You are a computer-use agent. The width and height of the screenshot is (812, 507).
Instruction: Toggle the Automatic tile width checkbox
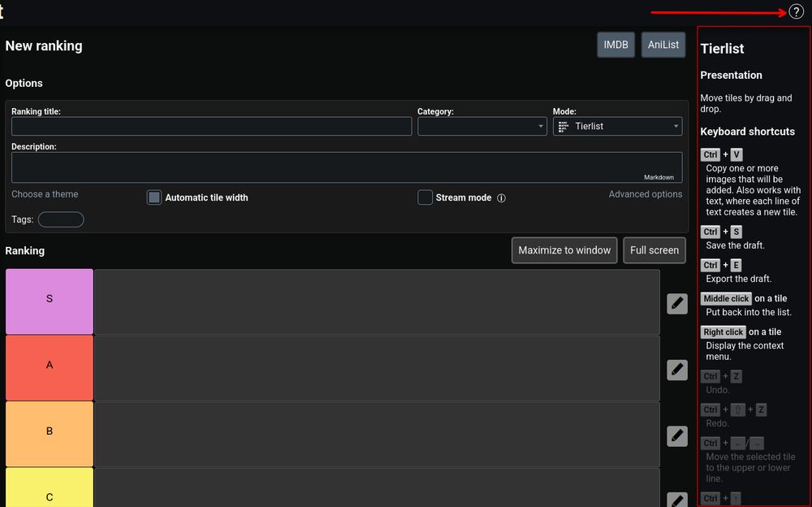click(x=153, y=197)
